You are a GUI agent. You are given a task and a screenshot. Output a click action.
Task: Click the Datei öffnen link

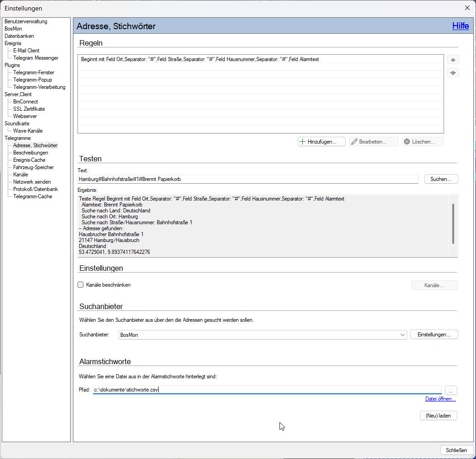pos(440,399)
